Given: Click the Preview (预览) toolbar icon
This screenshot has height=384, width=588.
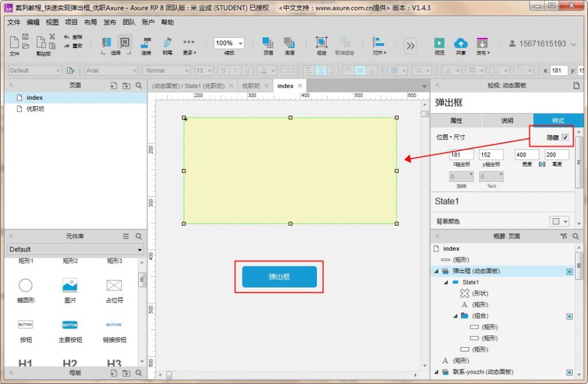Looking at the screenshot, I should tap(439, 44).
